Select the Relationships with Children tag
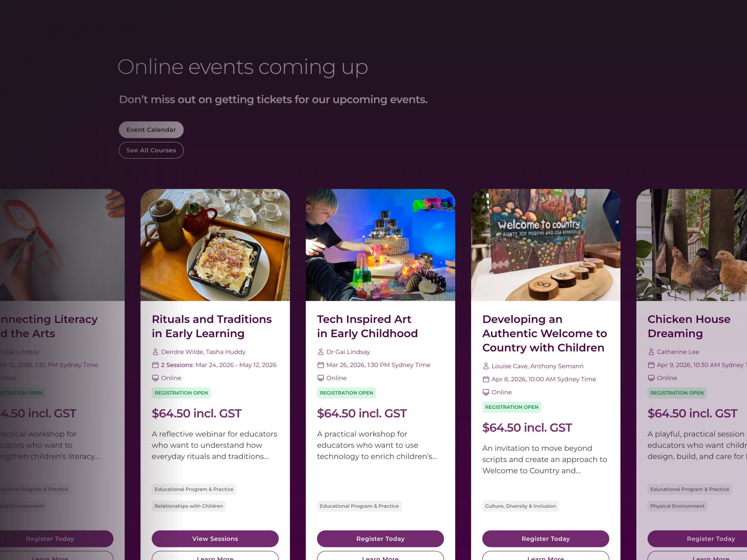 pyautogui.click(x=189, y=506)
